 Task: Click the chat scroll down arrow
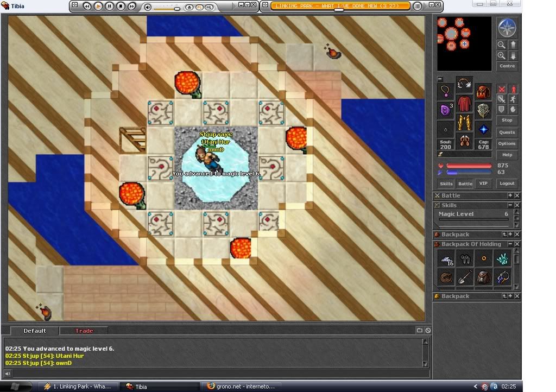[x=426, y=364]
